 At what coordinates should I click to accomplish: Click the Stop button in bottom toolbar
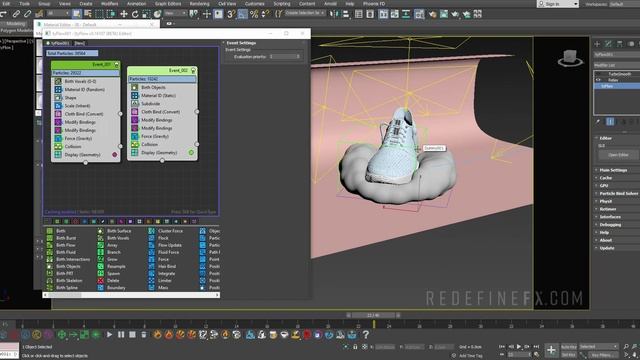pyautogui.click(x=132, y=335)
